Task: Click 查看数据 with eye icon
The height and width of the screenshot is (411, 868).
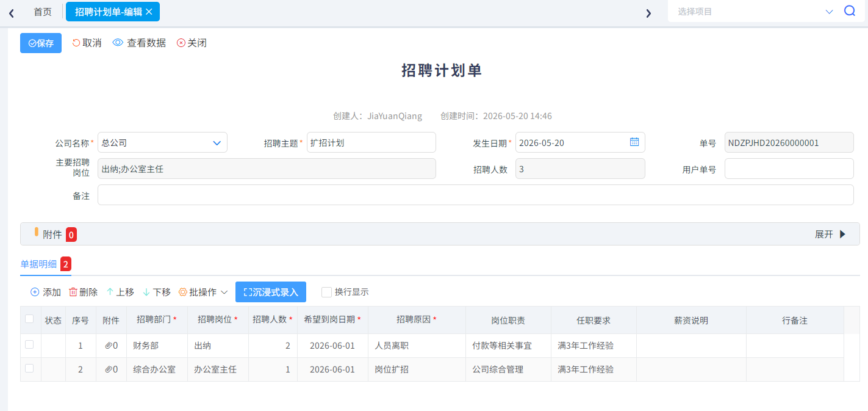Action: (x=140, y=43)
